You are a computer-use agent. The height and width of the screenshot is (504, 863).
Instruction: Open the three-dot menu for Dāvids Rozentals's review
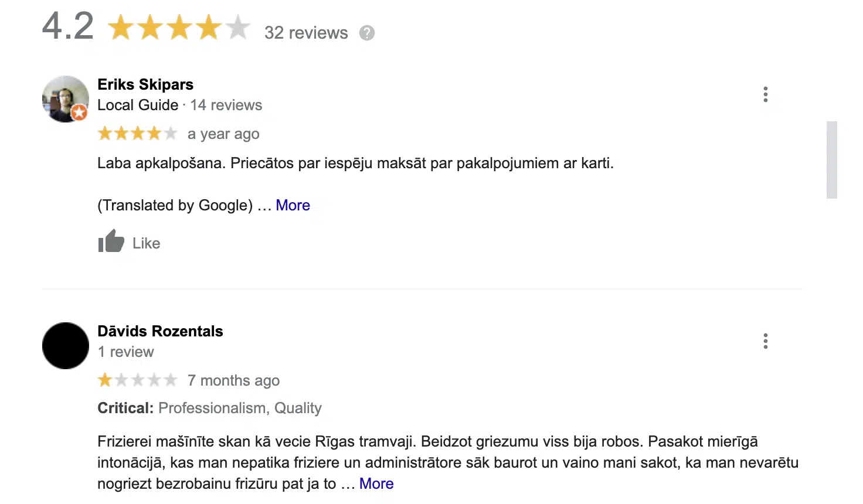[766, 341]
